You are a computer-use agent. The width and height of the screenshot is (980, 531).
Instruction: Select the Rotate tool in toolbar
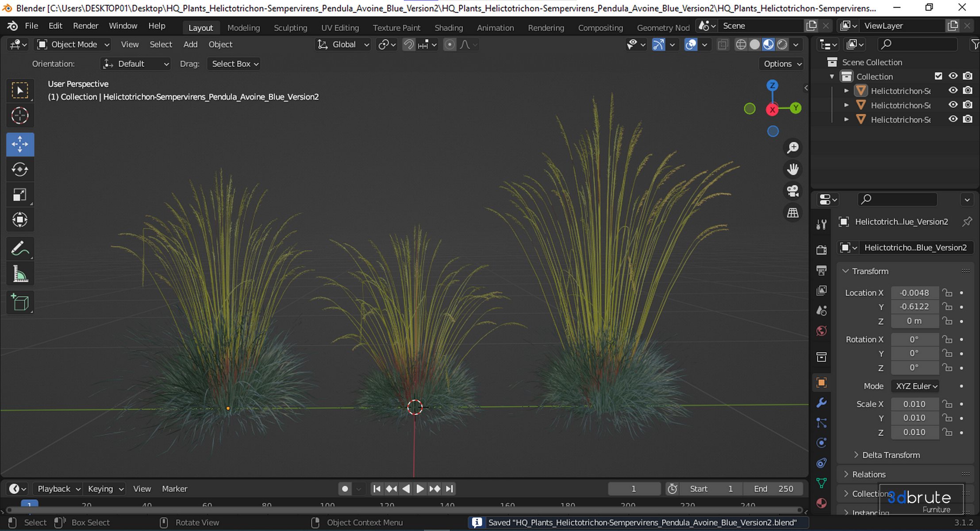pyautogui.click(x=20, y=169)
